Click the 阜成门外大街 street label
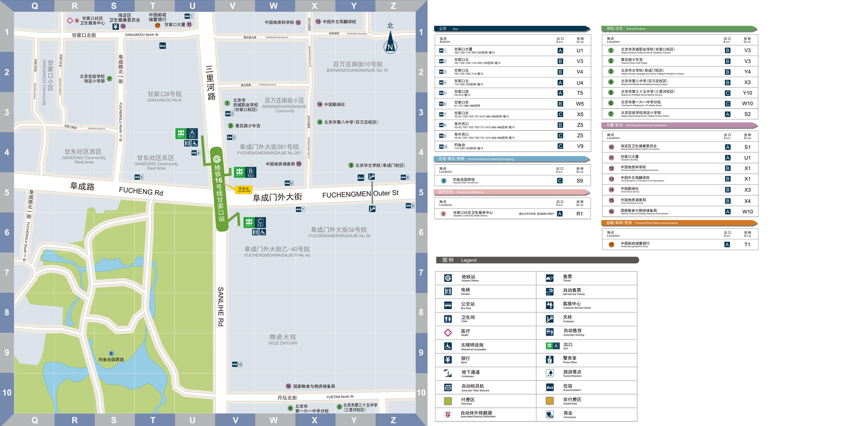The height and width of the screenshot is (426, 868). (x=277, y=197)
